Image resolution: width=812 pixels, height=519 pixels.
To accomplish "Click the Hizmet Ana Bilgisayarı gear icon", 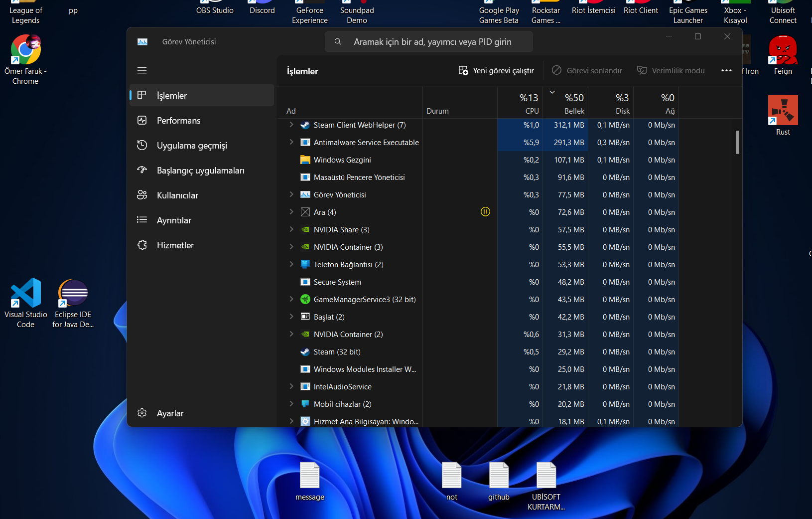I will tap(305, 421).
